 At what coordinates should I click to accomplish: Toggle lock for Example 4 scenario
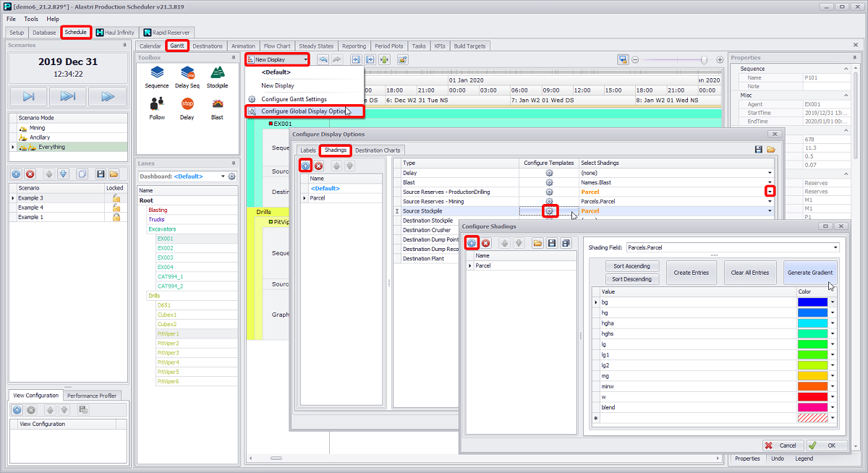pos(116,207)
